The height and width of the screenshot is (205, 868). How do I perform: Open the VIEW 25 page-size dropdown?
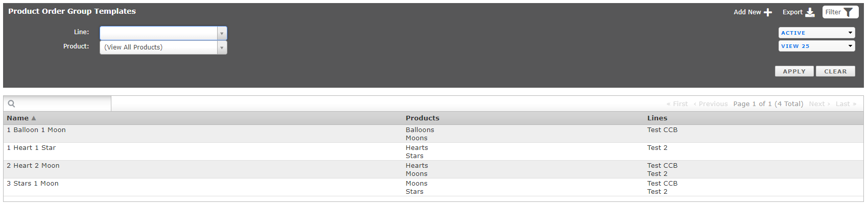click(x=817, y=46)
